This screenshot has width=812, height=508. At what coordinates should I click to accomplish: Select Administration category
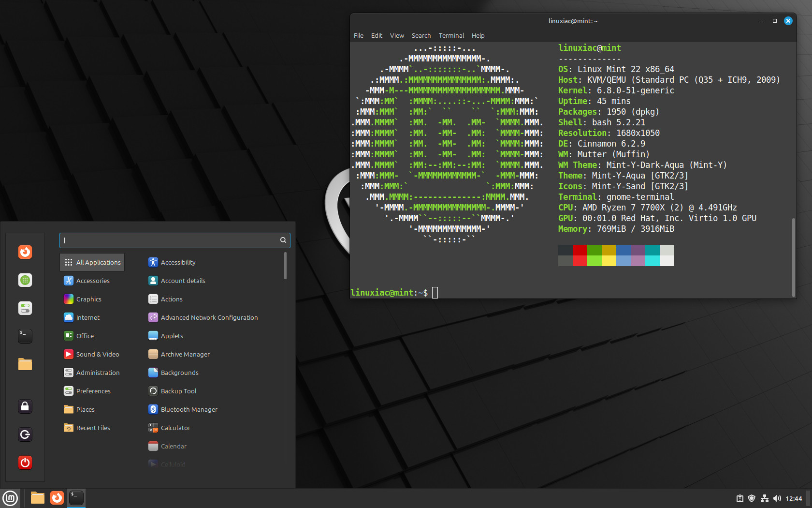pyautogui.click(x=92, y=373)
